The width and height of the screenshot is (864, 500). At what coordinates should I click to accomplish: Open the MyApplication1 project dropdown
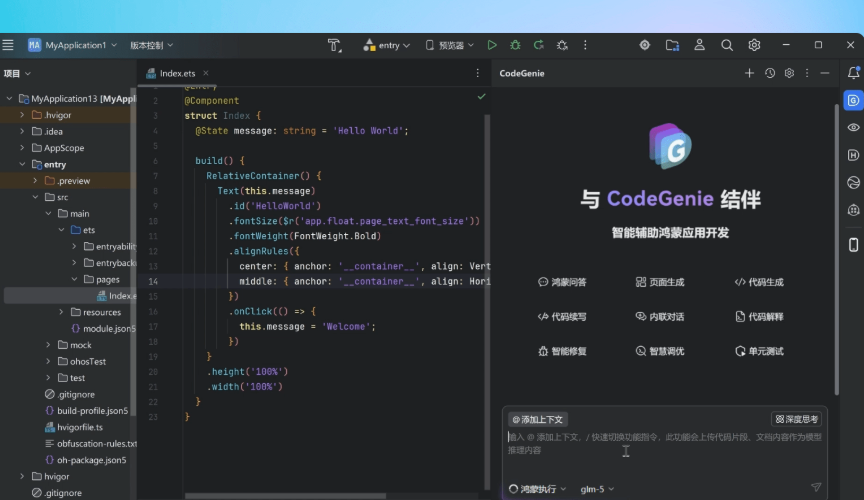coord(73,45)
